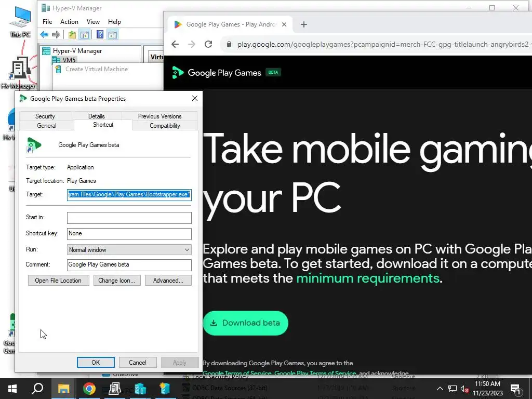Open the File menu in Hyper-V Manager
532x399 pixels.
pos(47,22)
